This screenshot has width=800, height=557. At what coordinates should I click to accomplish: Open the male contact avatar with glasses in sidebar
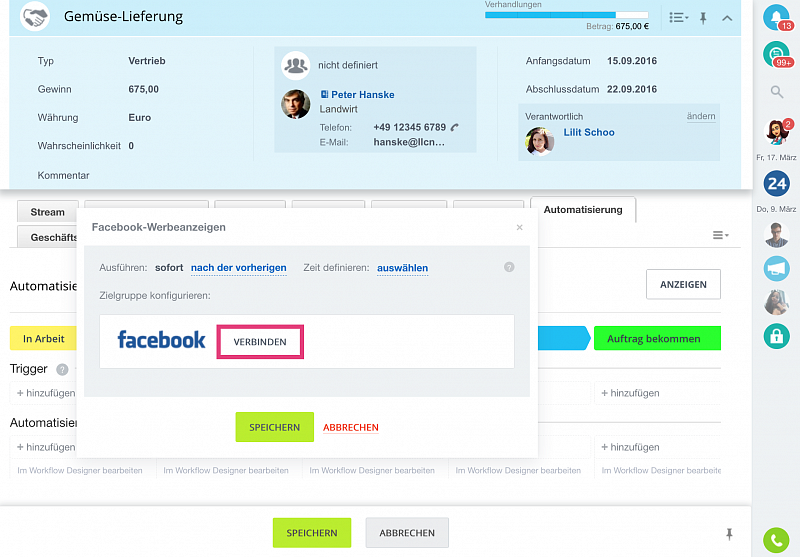click(777, 235)
